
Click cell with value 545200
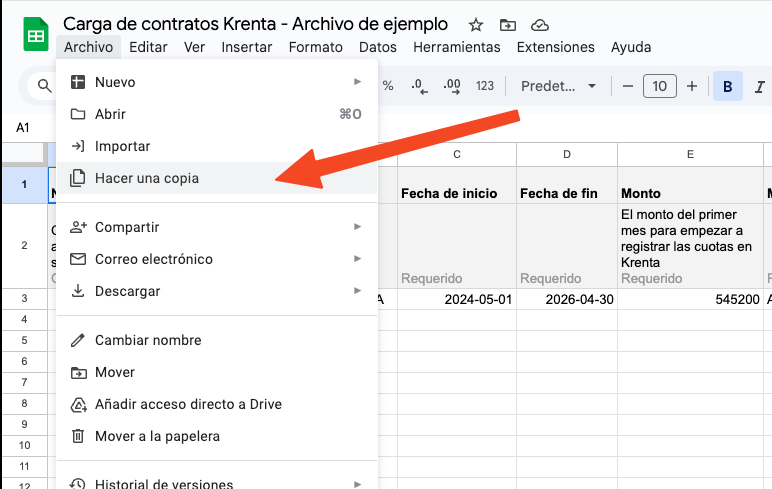690,299
